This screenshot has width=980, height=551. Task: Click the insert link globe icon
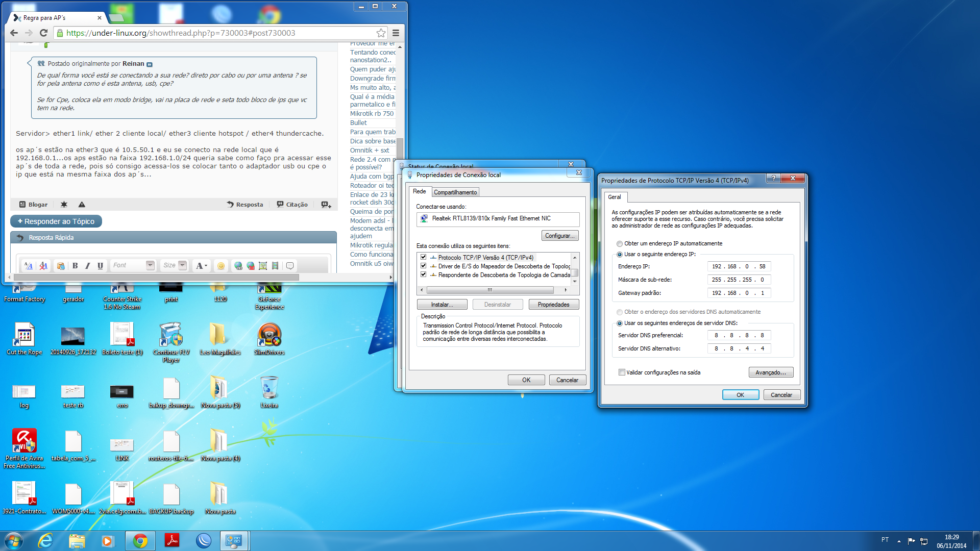pyautogui.click(x=238, y=266)
